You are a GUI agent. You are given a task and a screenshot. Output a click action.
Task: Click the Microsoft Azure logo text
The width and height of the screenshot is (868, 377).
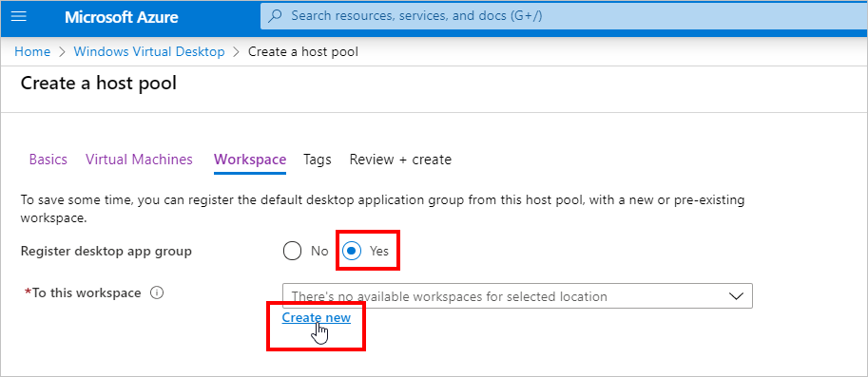point(122,17)
